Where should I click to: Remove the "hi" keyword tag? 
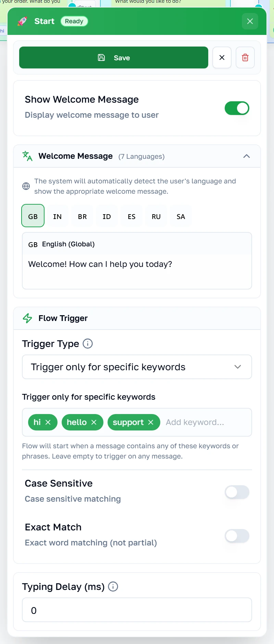[48, 422]
